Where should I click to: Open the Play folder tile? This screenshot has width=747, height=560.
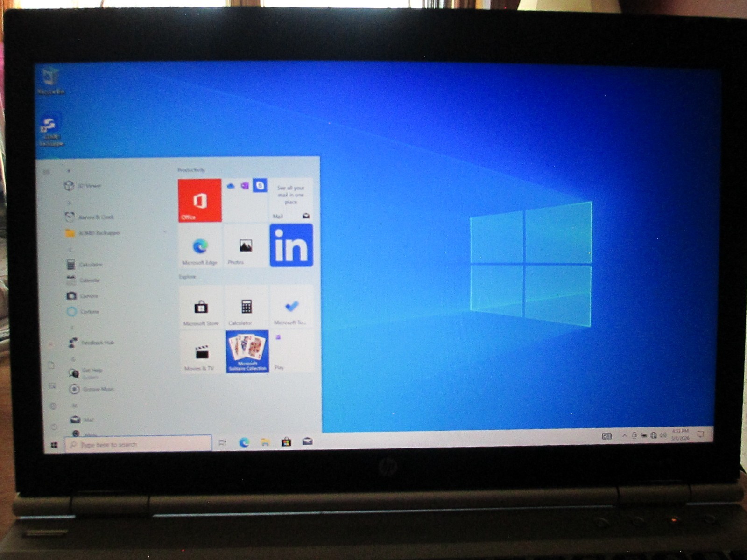click(x=292, y=351)
